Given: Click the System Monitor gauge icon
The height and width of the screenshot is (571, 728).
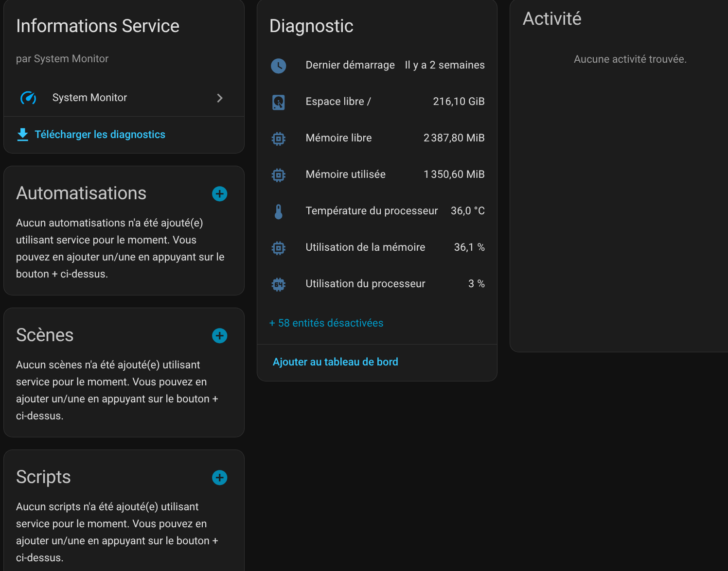Looking at the screenshot, I should tap(28, 98).
